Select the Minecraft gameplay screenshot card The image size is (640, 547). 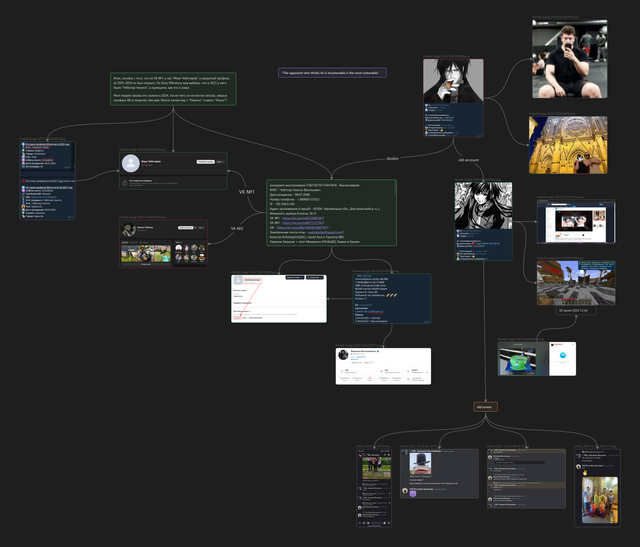[x=576, y=283]
